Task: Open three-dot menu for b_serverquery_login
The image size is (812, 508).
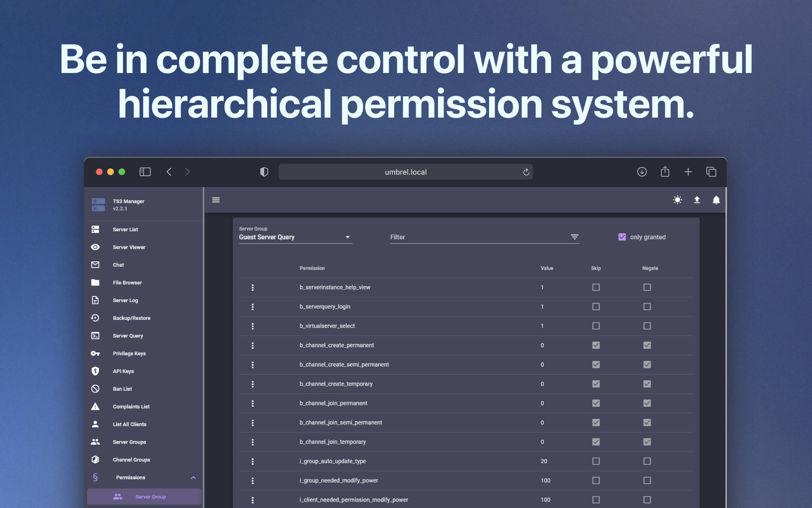Action: click(253, 307)
